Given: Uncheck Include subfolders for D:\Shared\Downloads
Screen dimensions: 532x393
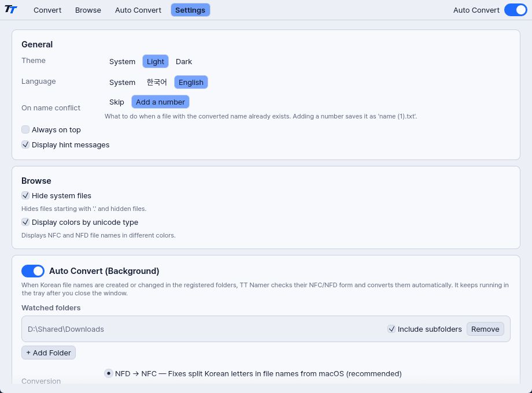Looking at the screenshot, I should click(391, 329).
